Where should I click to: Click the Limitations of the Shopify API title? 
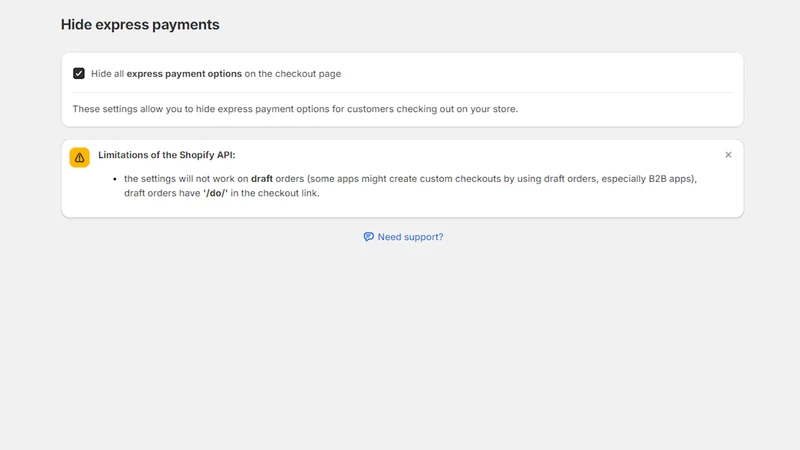point(167,155)
